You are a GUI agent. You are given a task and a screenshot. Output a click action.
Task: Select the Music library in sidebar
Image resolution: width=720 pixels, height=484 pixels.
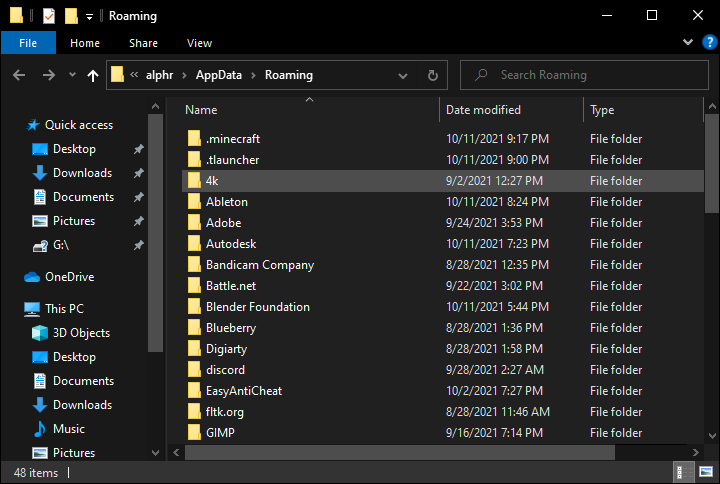69,429
